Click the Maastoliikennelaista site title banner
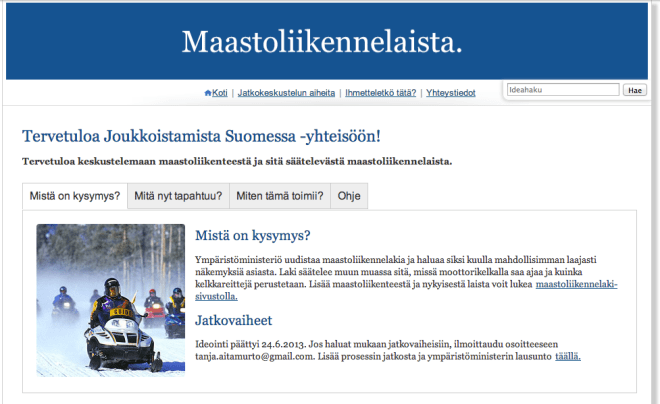660x404 pixels. pyautogui.click(x=322, y=42)
